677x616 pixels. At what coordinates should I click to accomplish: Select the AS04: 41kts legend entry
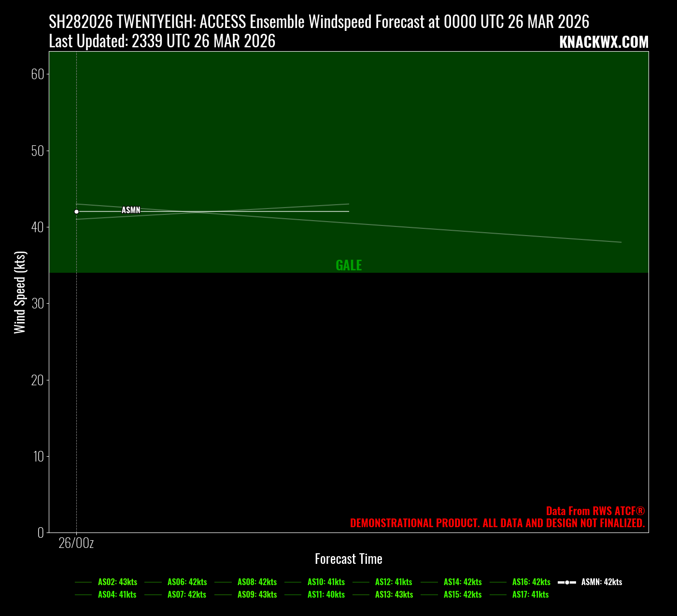tap(117, 595)
